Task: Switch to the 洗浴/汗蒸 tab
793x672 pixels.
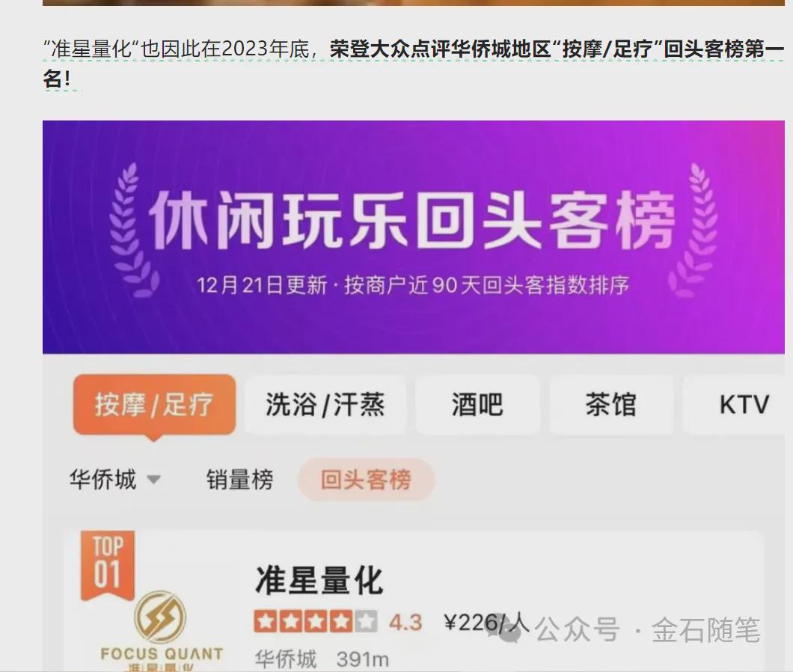Action: [x=325, y=405]
